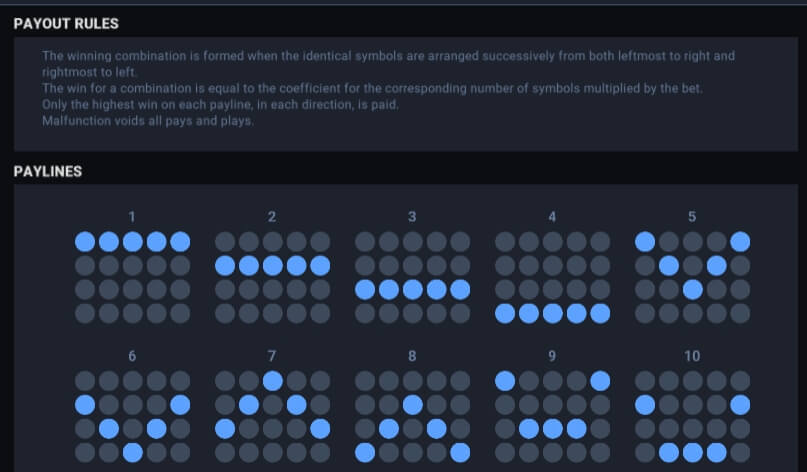807x472 pixels.
Task: Click payline 10 dot pattern
Action: tap(692, 417)
